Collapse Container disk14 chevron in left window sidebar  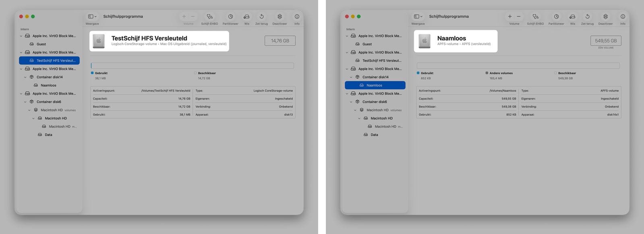coord(25,77)
